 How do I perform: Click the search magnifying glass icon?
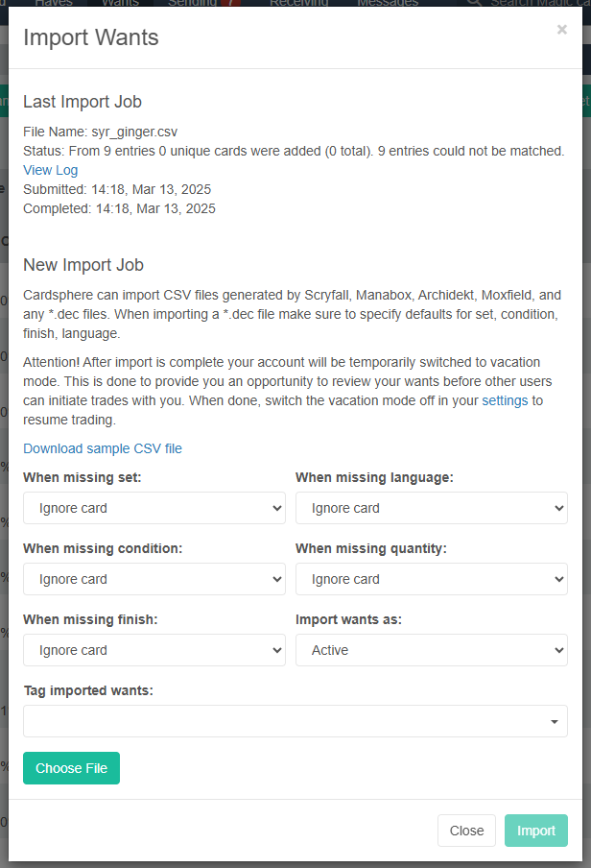[x=475, y=3]
